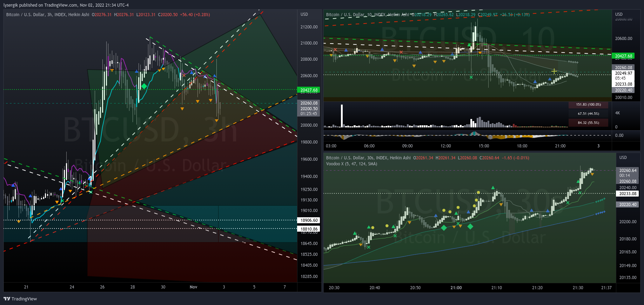
Task: Click the 19010.00 price axis value
Action: [x=309, y=210]
